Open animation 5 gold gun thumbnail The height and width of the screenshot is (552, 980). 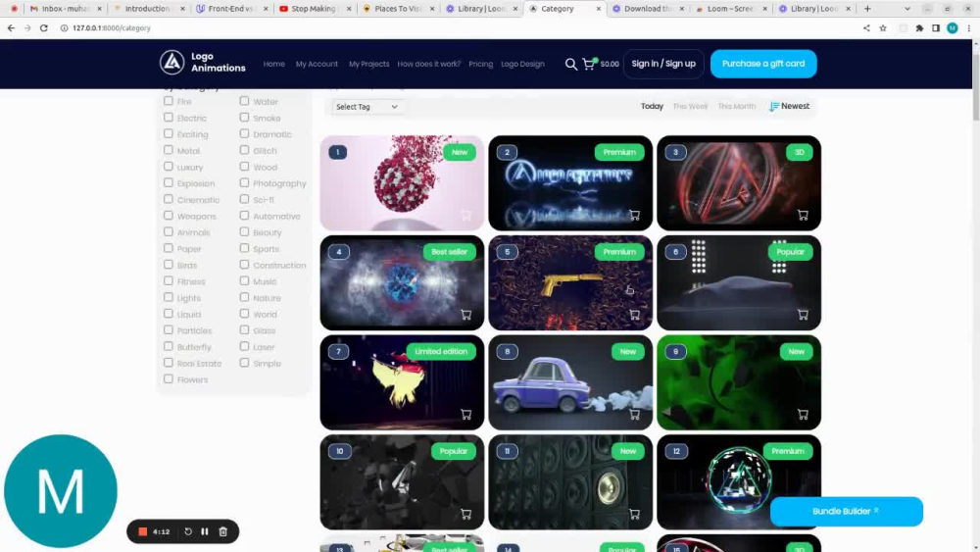tap(570, 282)
